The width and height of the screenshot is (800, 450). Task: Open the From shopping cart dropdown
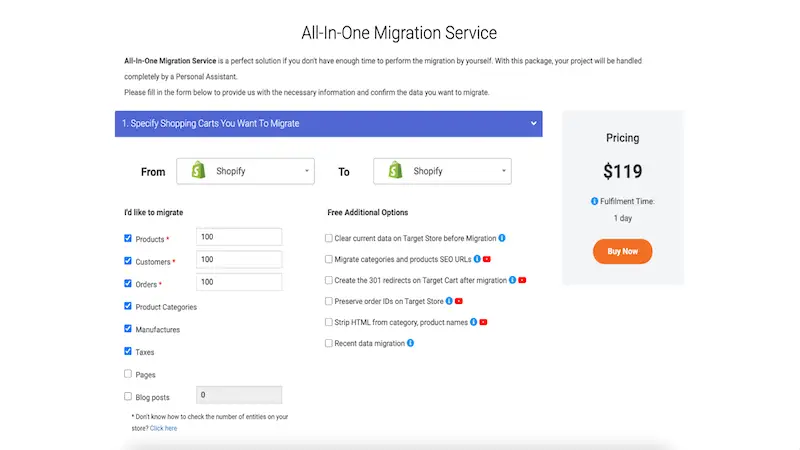(x=246, y=171)
